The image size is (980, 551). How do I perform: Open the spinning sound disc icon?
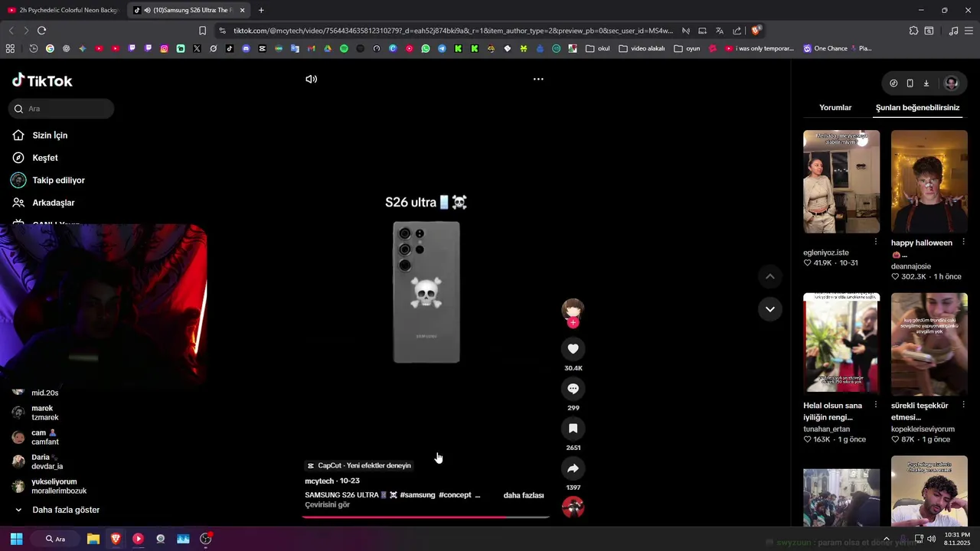tap(573, 507)
